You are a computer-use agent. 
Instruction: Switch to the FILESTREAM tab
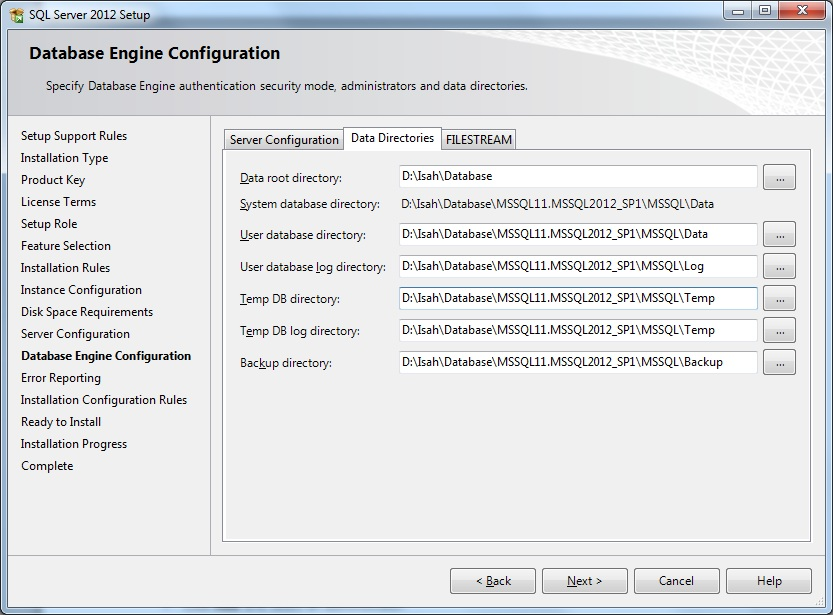point(478,139)
